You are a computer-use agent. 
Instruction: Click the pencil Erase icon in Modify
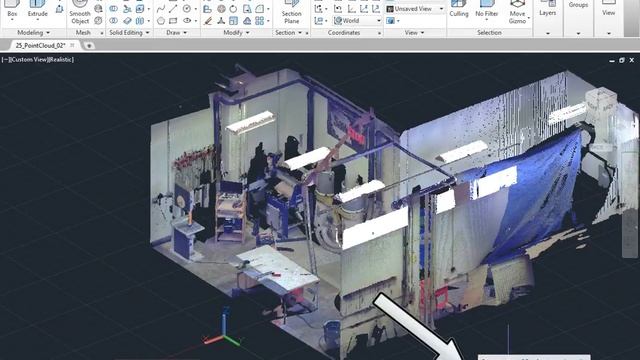[208, 20]
